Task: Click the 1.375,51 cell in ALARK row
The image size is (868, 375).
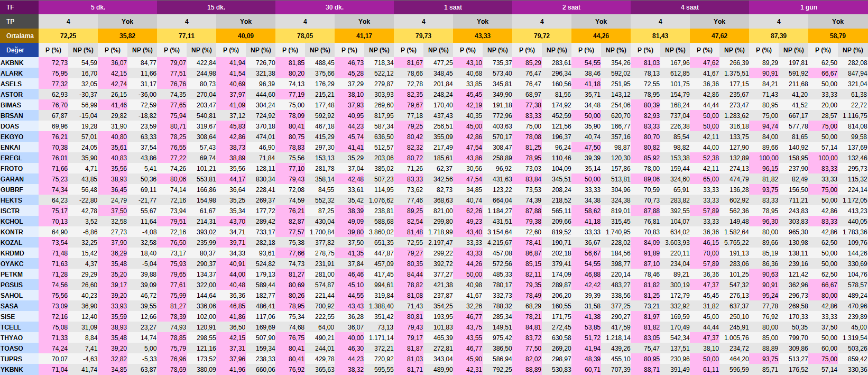Action: coord(734,74)
